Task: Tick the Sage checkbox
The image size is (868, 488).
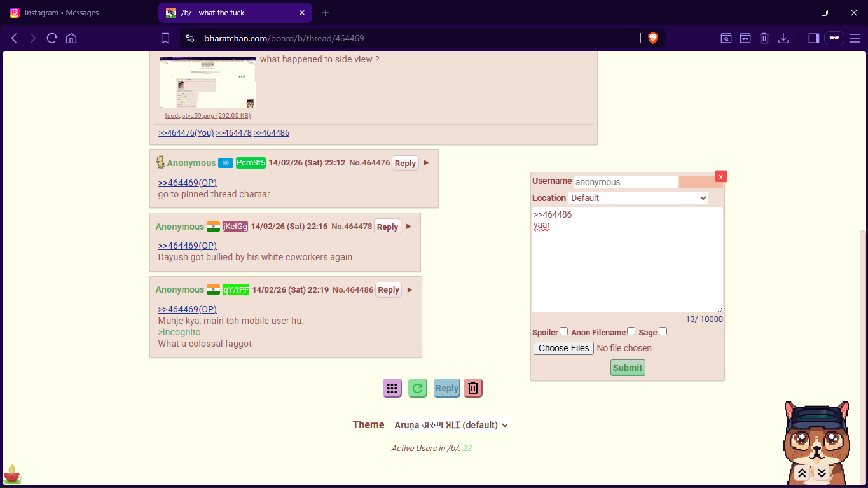Action: [663, 331]
